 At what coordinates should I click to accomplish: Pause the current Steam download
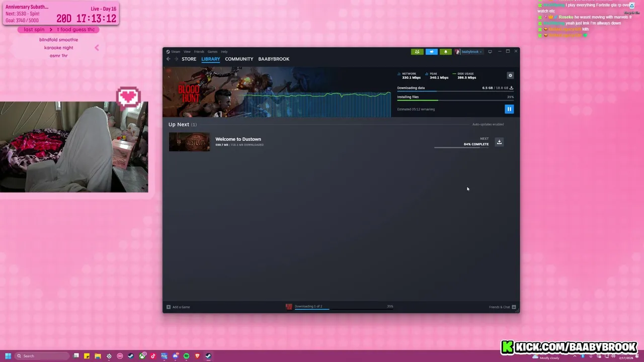click(509, 109)
